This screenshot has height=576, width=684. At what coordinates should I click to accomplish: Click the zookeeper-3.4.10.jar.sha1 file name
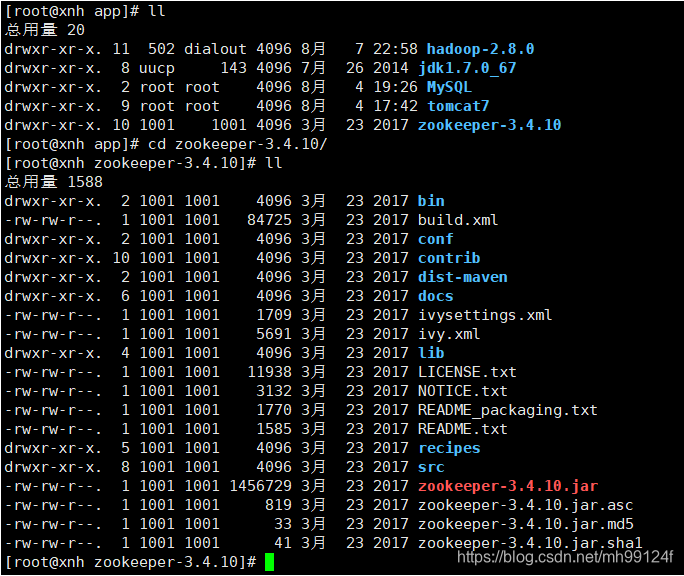[x=530, y=543]
